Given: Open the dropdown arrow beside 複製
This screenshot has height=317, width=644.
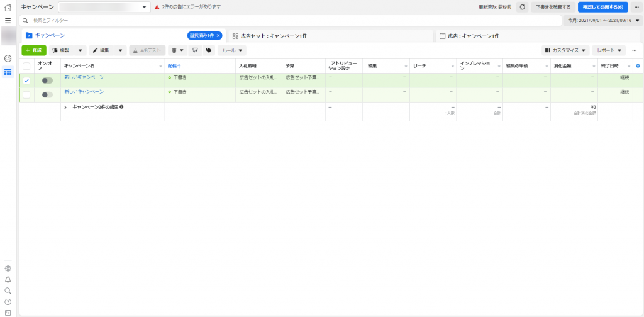Looking at the screenshot, I should click(x=80, y=50).
